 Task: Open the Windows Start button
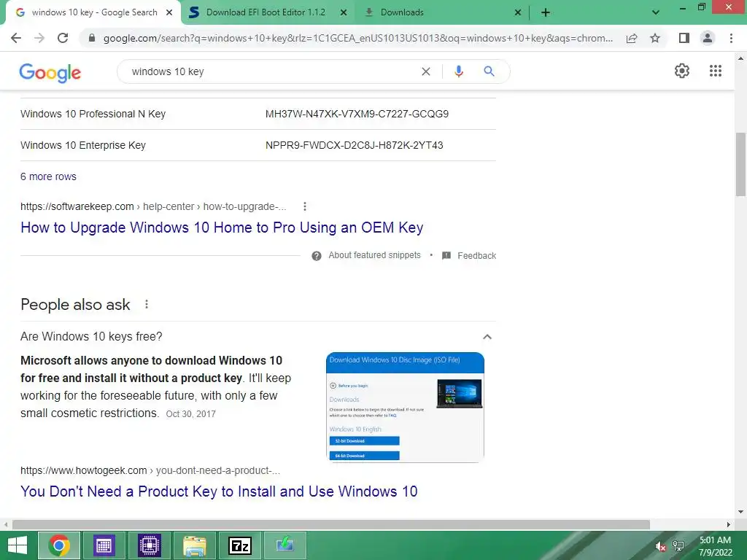18,545
